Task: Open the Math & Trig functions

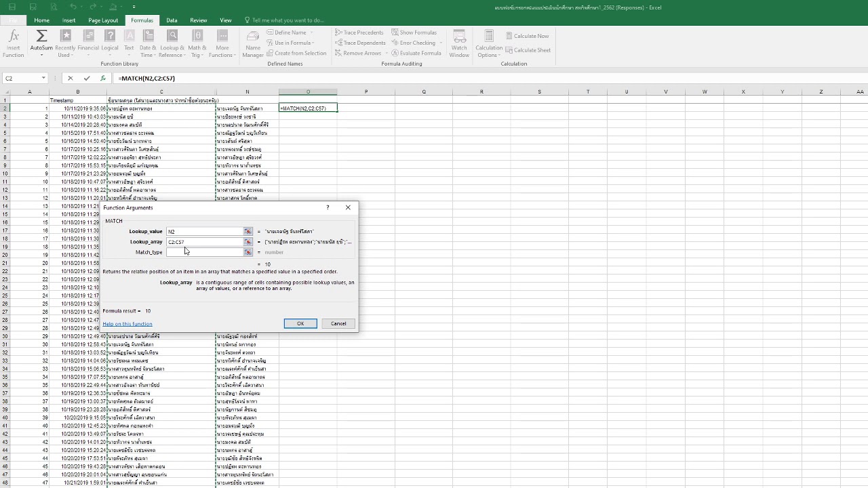Action: click(x=197, y=44)
